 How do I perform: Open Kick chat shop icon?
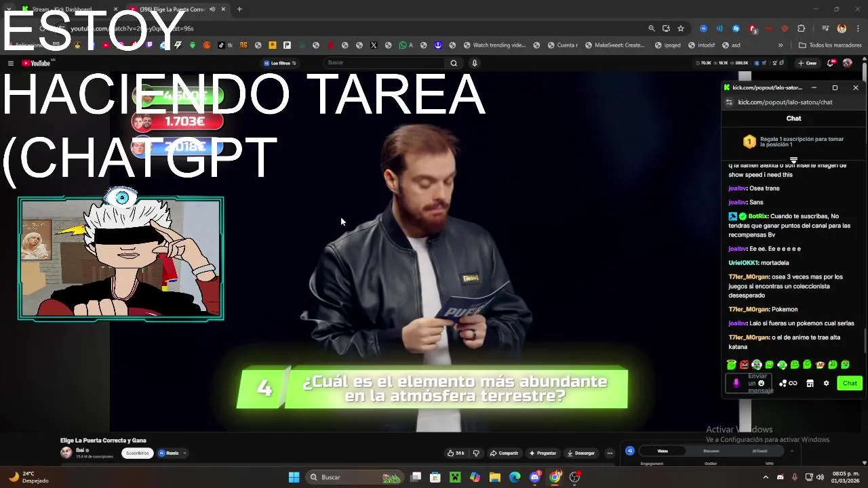(x=810, y=384)
